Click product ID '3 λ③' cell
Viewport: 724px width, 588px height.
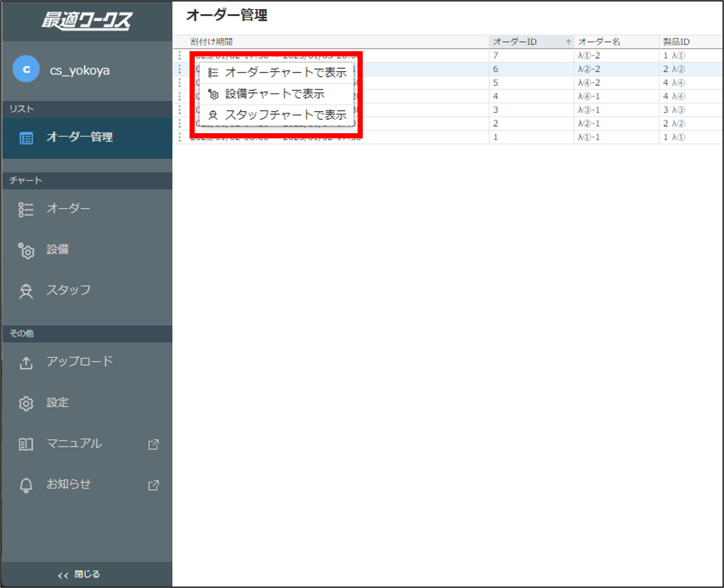(x=691, y=110)
